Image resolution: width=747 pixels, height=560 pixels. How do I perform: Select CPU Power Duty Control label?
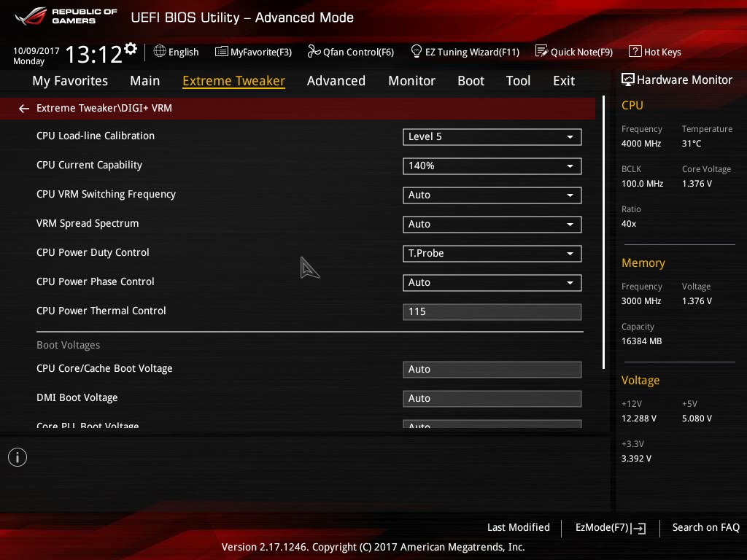(93, 252)
